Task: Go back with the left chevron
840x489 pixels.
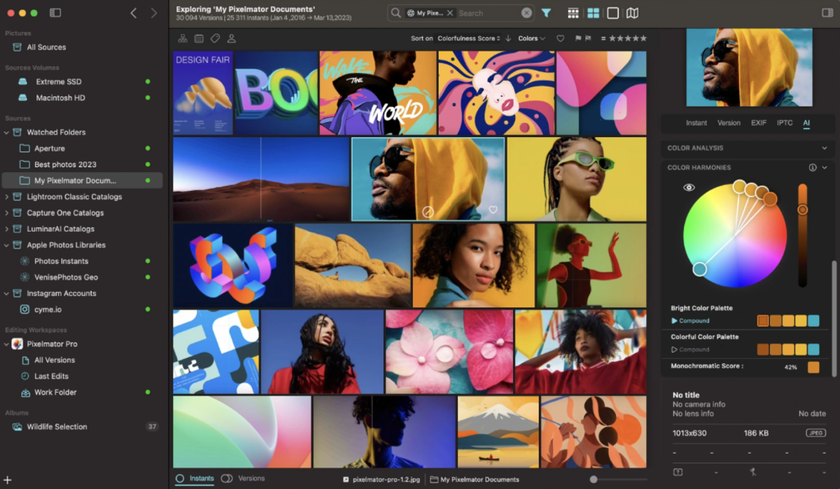Action: coord(133,13)
